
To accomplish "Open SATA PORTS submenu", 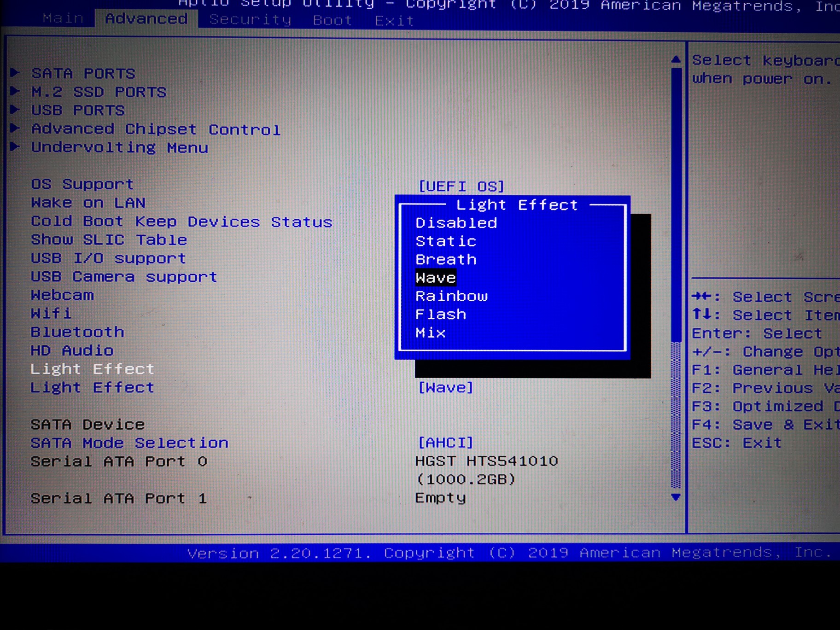I will 83,73.
